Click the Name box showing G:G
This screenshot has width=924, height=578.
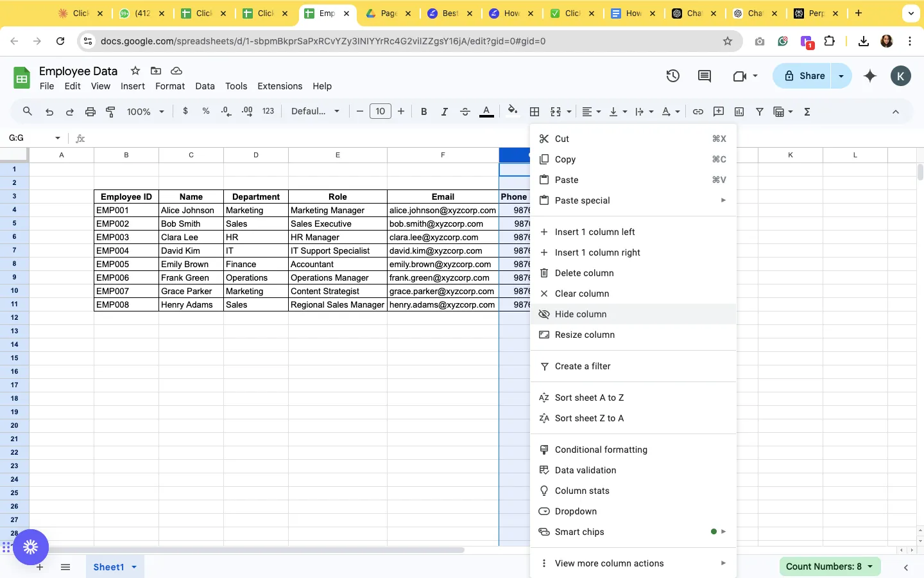coord(35,138)
